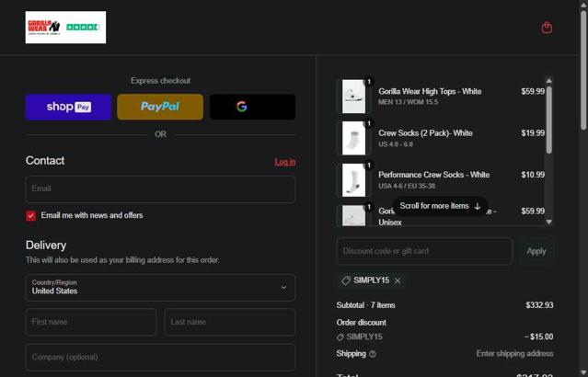Click the item list scroll up arrow
Image resolution: width=588 pixels, height=377 pixels.
pyautogui.click(x=549, y=81)
